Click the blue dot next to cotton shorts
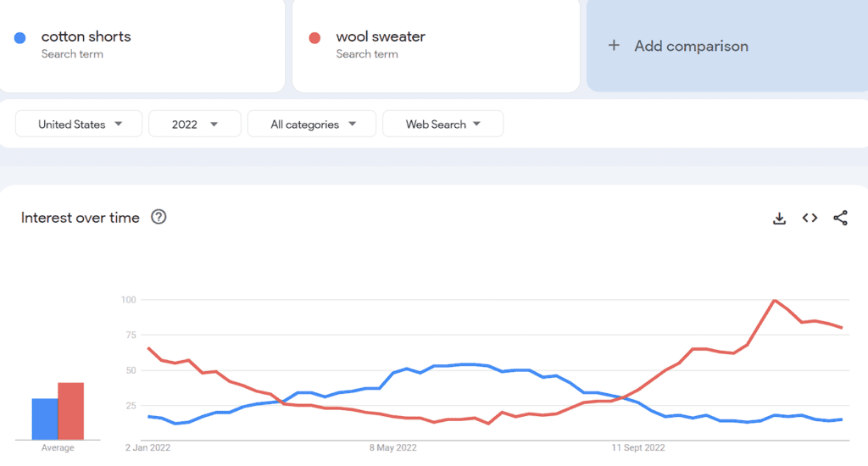This screenshot has width=868, height=466. (20, 38)
